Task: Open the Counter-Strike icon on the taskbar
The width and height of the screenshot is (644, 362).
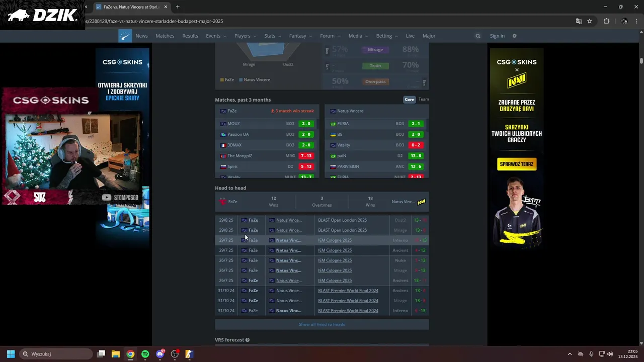Action: point(189,354)
